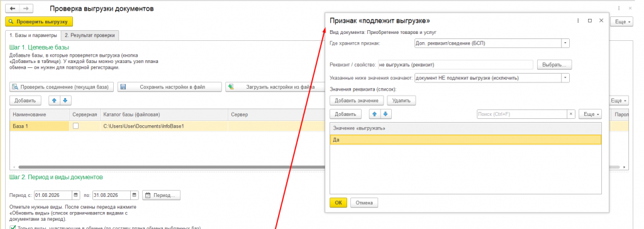
Task: Click the Каталог базы (файловая) column header
Action: (164, 114)
